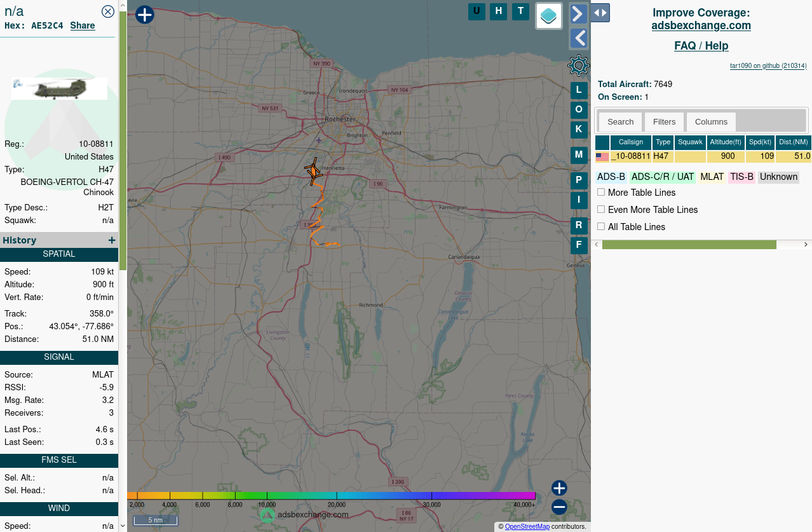Sort table by Altitude(ft) column

pos(726,142)
